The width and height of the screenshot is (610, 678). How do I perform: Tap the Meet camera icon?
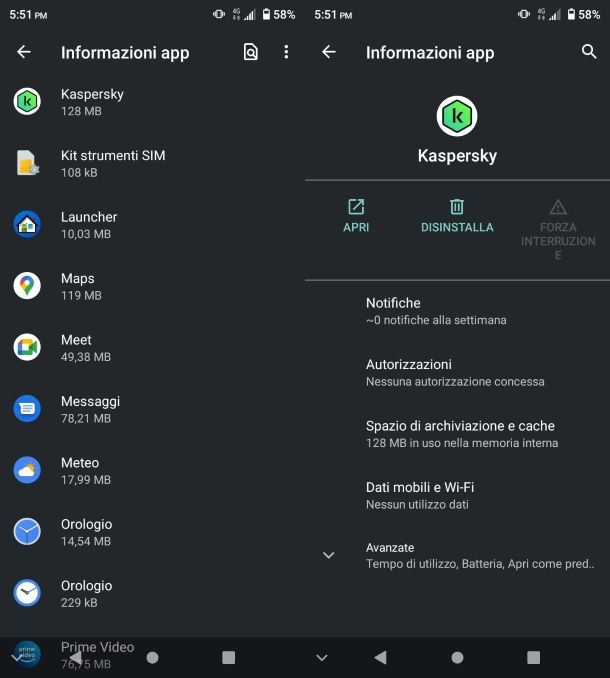[x=27, y=347]
